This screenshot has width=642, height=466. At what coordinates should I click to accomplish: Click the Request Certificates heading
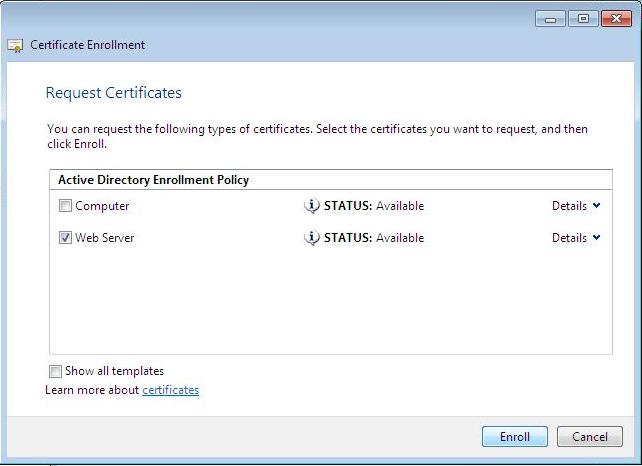[114, 93]
